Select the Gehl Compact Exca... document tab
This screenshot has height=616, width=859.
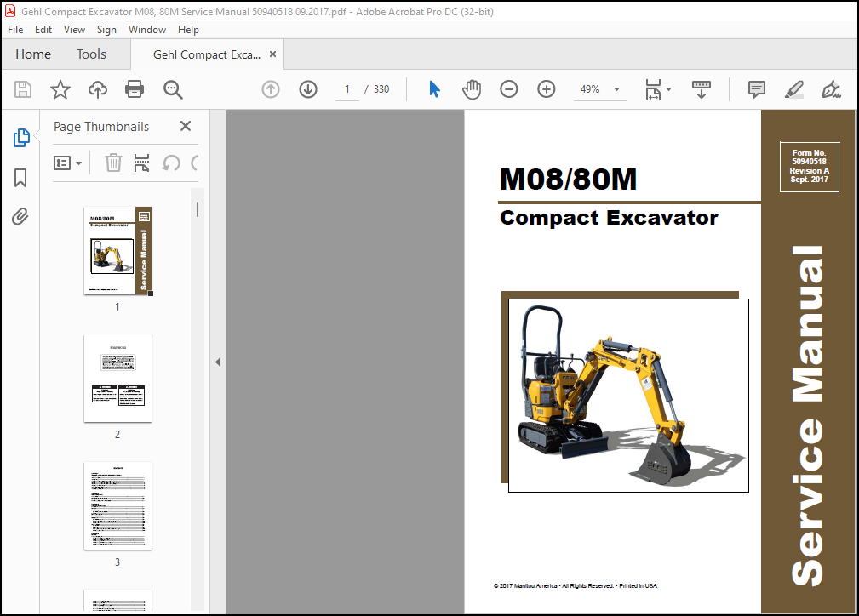(x=207, y=54)
